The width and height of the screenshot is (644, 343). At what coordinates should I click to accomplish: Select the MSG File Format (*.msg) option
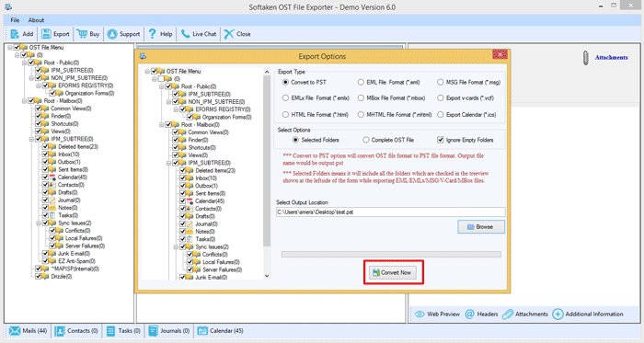coord(441,82)
